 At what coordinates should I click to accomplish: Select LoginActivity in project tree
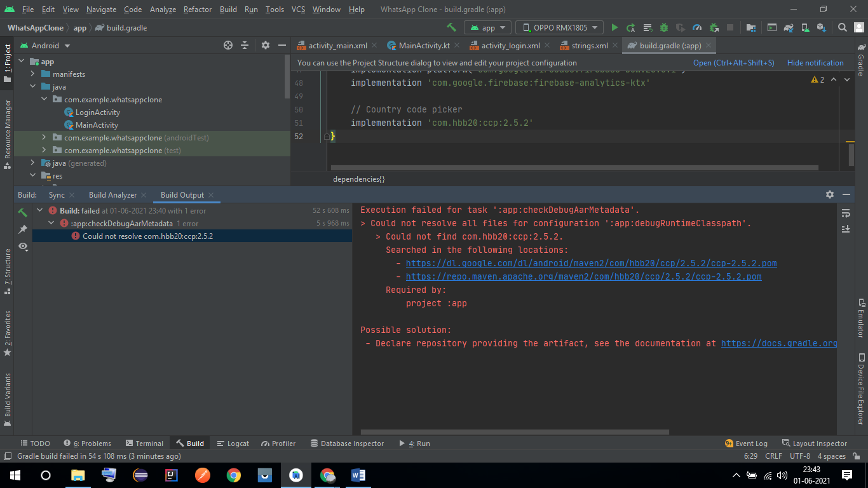point(98,112)
